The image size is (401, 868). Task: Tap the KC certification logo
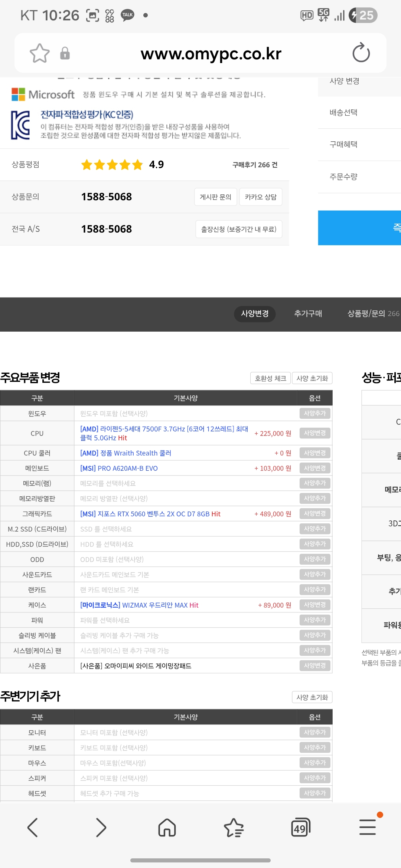(20, 125)
